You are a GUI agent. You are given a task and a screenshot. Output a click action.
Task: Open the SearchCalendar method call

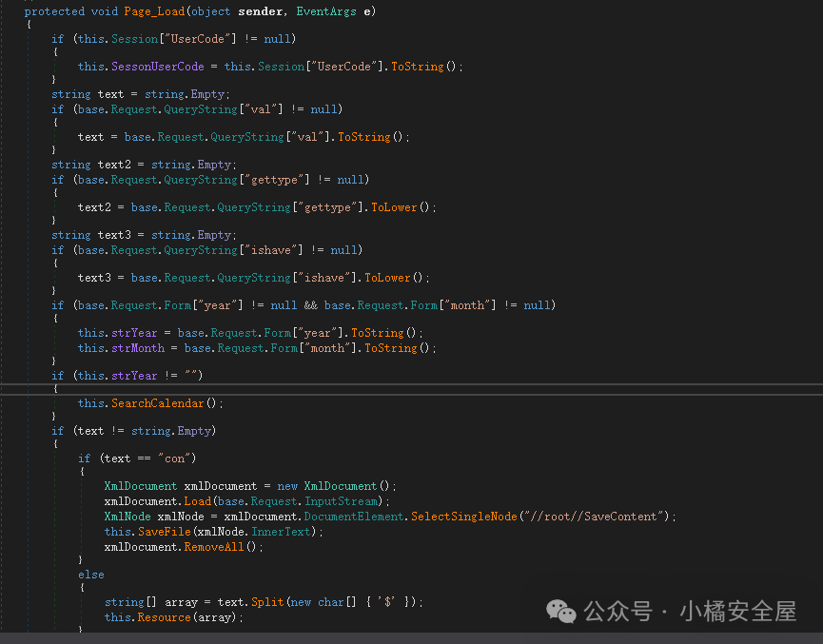pos(159,403)
